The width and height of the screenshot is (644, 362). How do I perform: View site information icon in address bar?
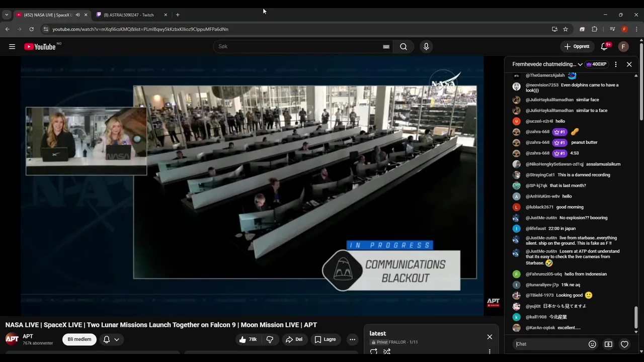46,29
